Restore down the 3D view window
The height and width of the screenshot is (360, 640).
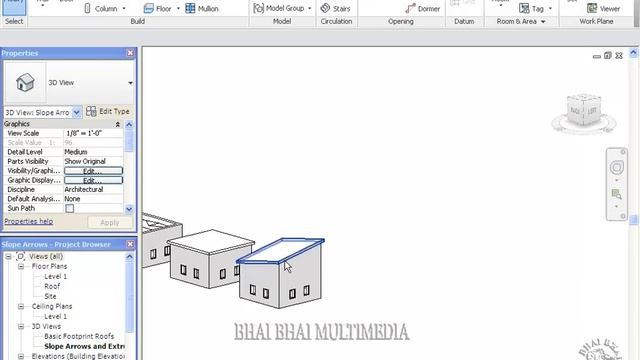tap(608, 56)
